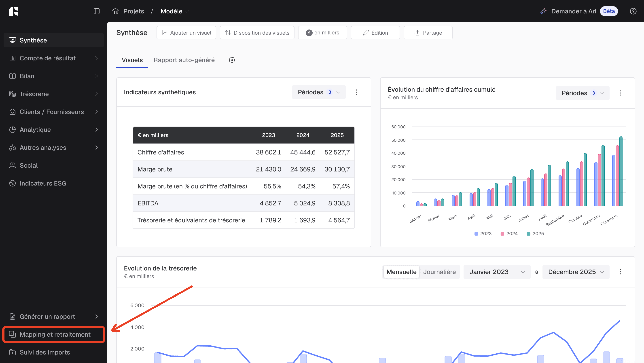Toggle 2025 series in chart legend
644x363 pixels.
(x=535, y=234)
